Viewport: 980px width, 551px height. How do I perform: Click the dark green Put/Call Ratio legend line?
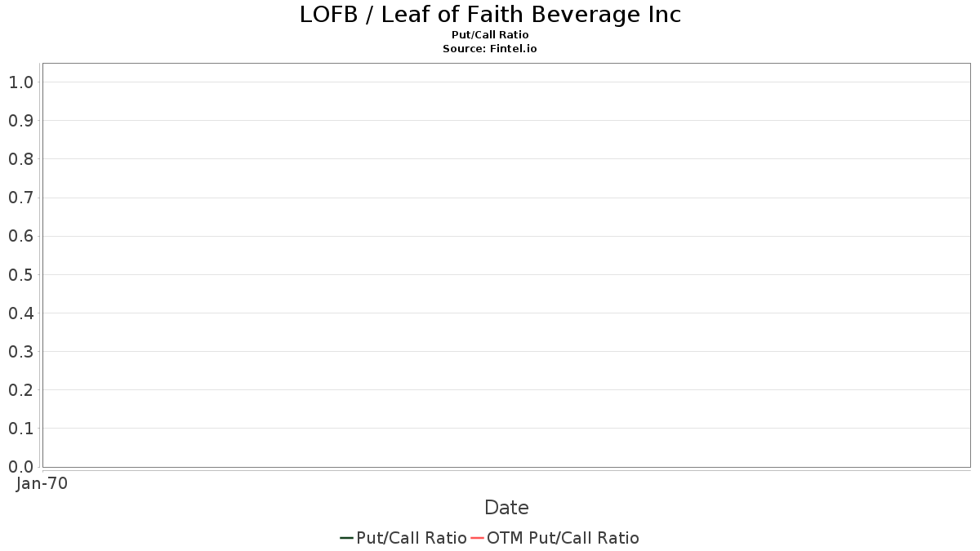click(x=346, y=538)
